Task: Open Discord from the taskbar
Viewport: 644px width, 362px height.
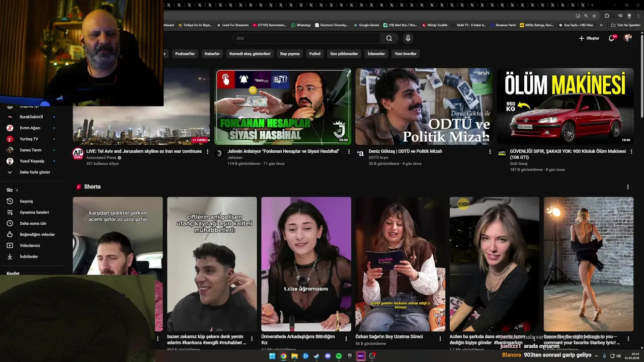Action: pyautogui.click(x=328, y=356)
